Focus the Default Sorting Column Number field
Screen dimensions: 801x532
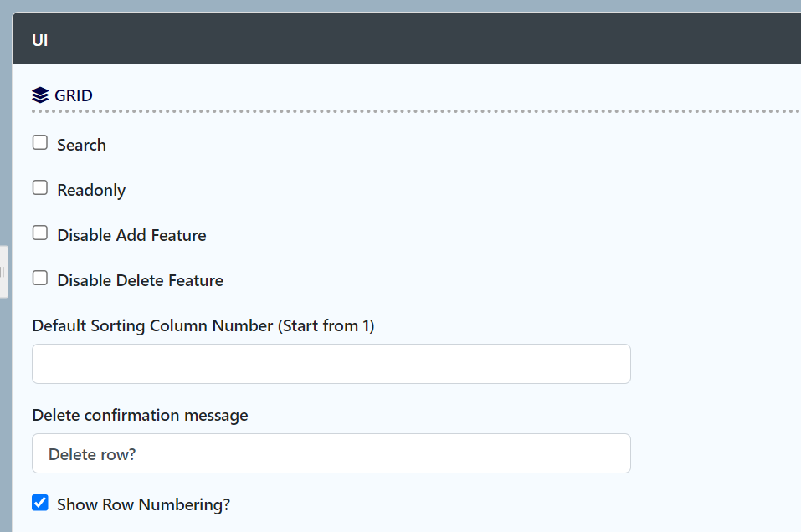tap(331, 364)
